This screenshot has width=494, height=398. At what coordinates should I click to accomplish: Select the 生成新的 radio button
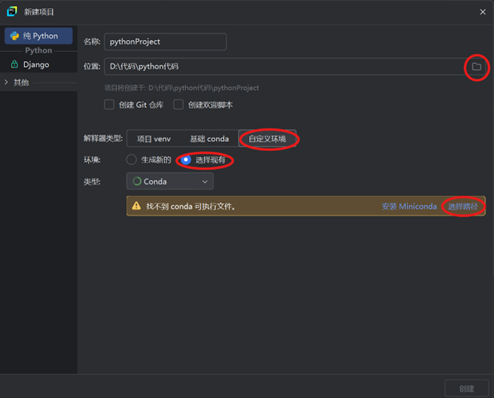click(x=131, y=160)
